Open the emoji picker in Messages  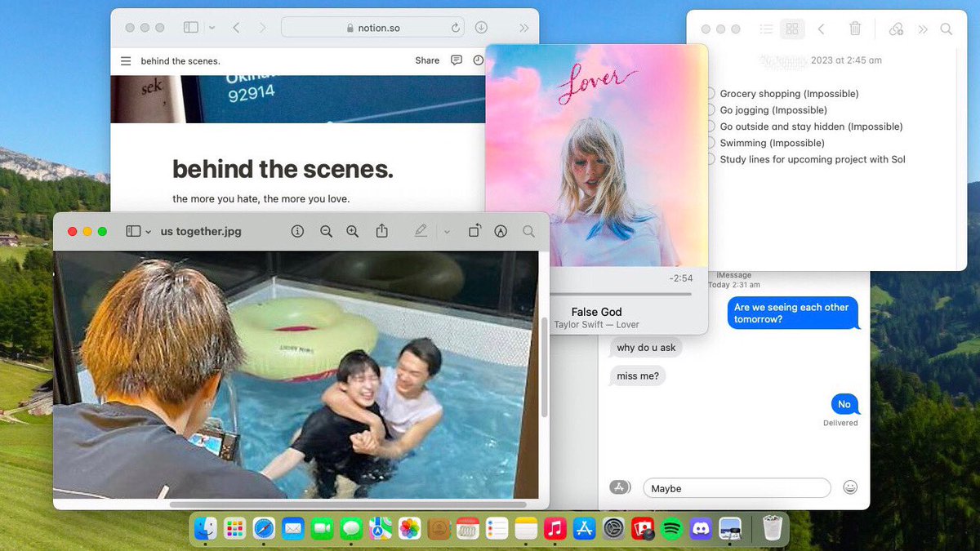(850, 487)
